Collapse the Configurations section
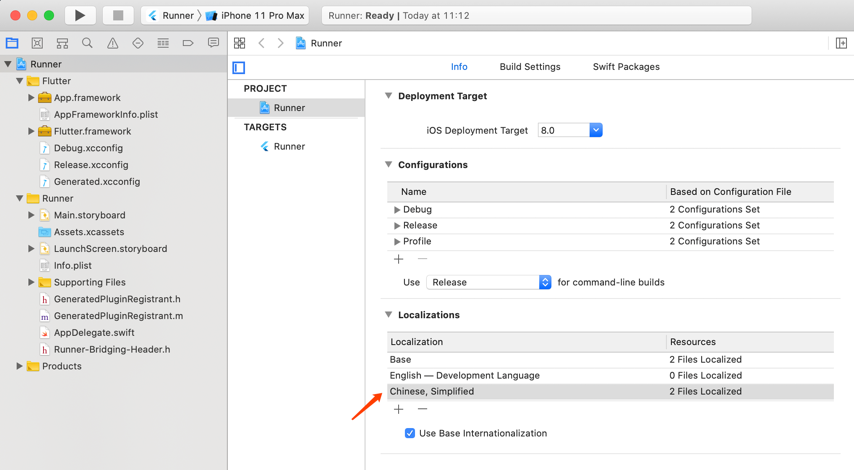854x470 pixels. click(x=388, y=164)
